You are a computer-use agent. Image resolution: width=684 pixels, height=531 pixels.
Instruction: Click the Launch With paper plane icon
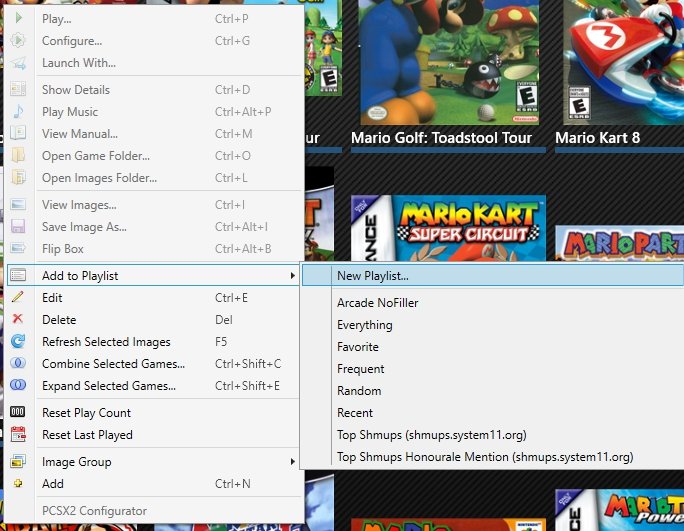tap(18, 63)
